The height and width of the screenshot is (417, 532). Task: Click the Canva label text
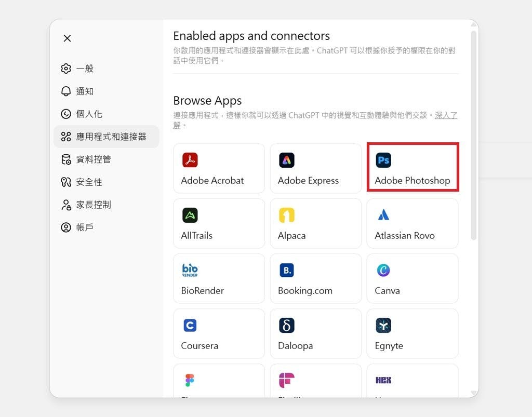[387, 290]
